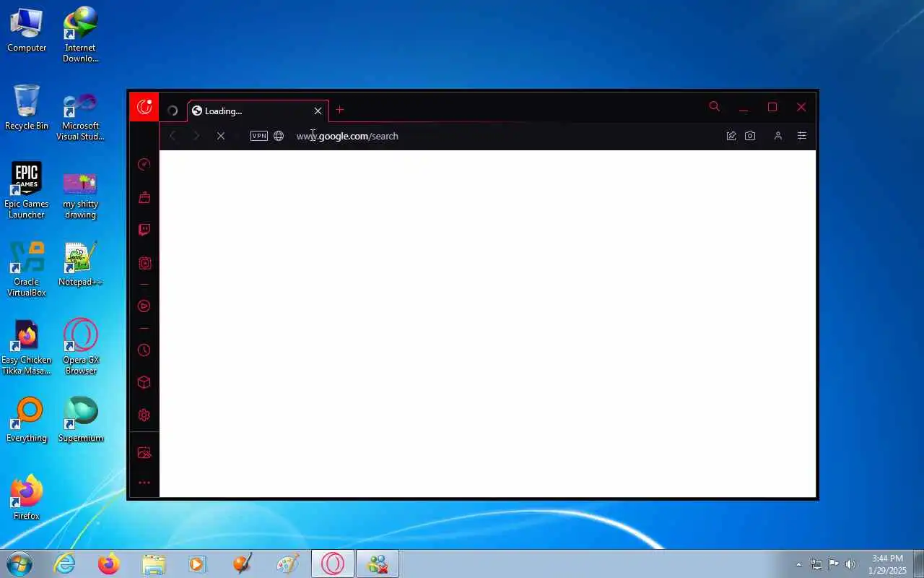This screenshot has height=578, width=924.
Task: Open the Player icon in sidebar
Action: pos(144,306)
